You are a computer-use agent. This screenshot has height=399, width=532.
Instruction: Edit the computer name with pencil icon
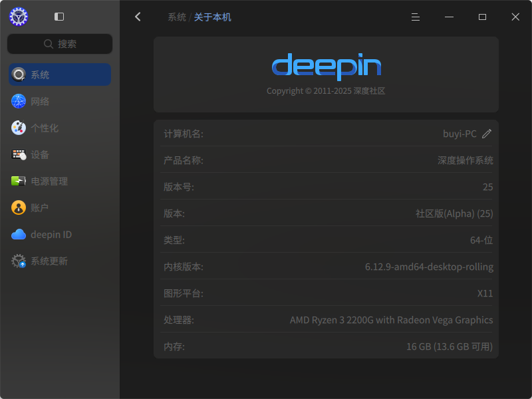point(487,134)
